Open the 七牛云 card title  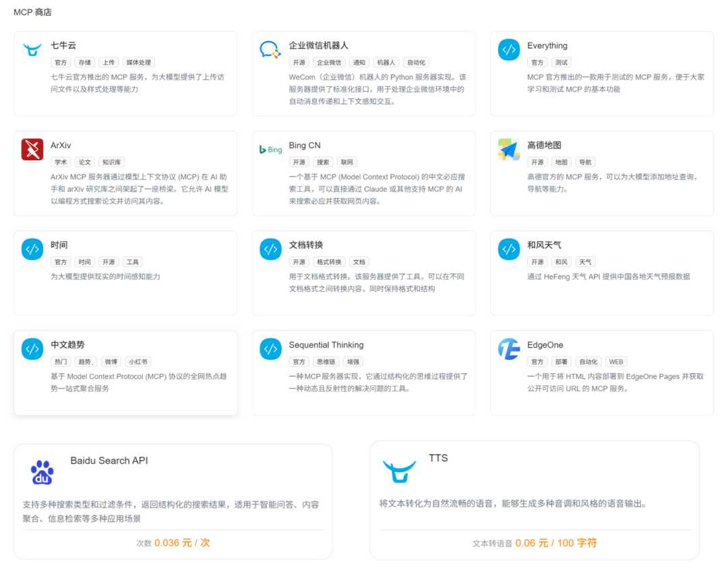(x=63, y=45)
